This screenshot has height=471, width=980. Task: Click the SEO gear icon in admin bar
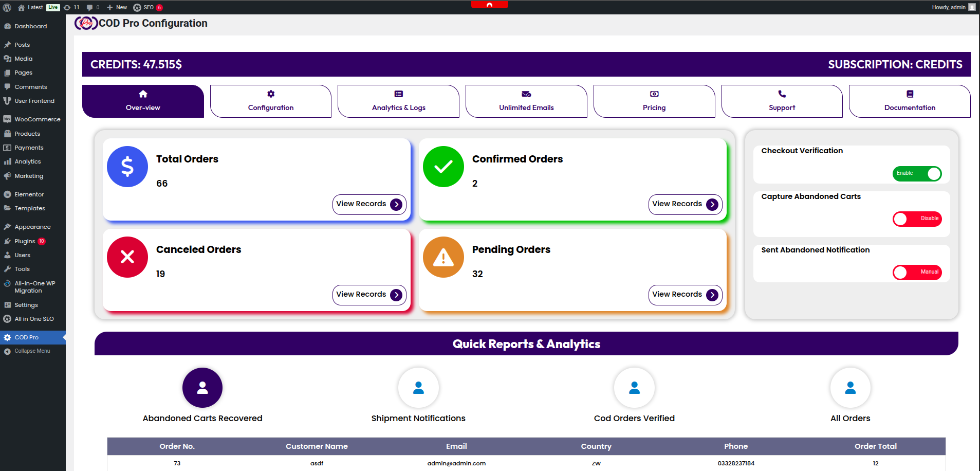pyautogui.click(x=137, y=7)
